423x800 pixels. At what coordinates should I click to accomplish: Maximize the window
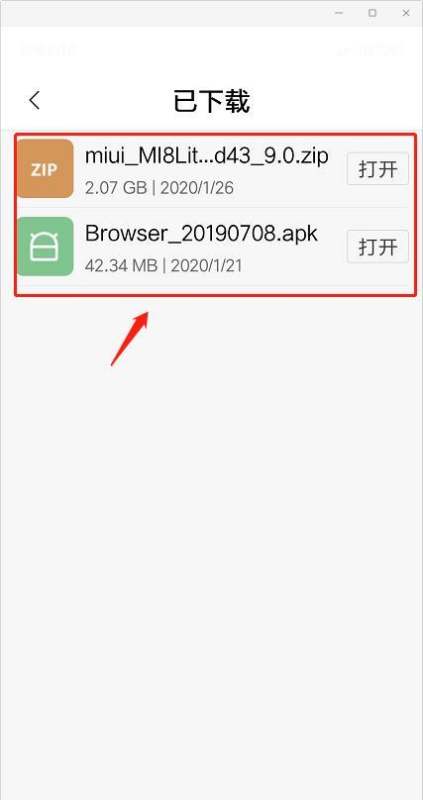(x=372, y=13)
